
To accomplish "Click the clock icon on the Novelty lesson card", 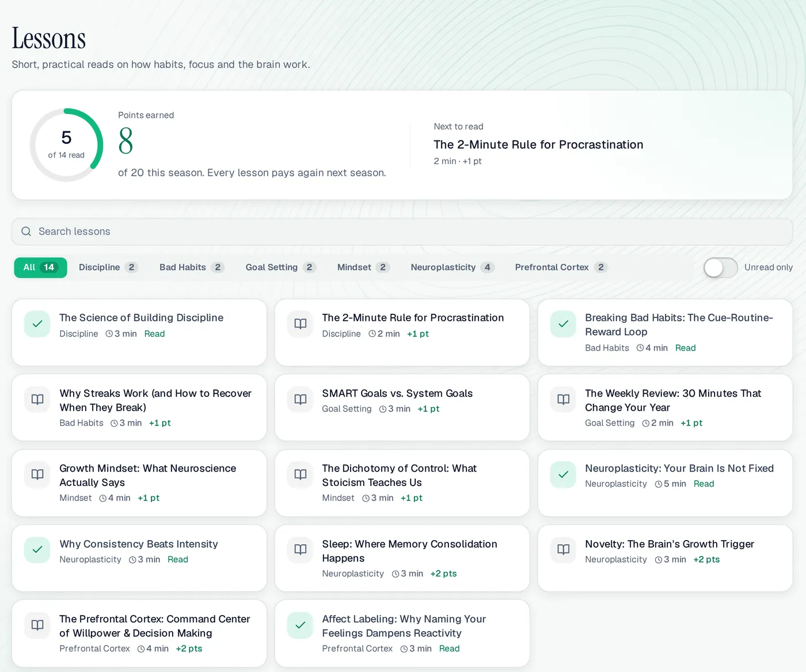I will pos(659,560).
